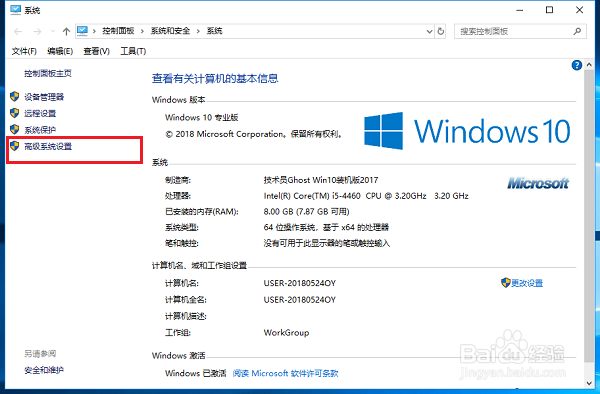
Task: Maximize the System window
Action: pyautogui.click(x=549, y=10)
